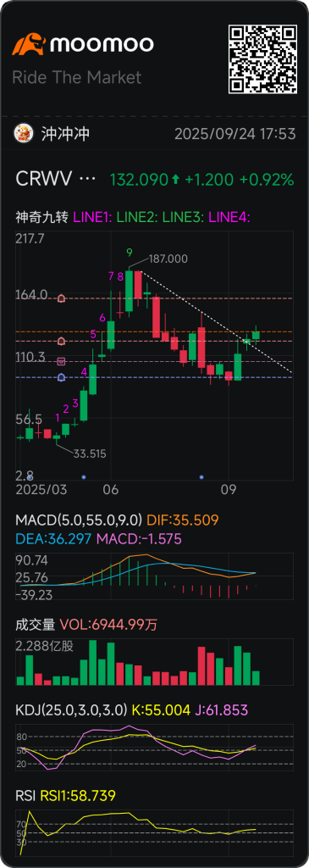Click the 09 month axis label

pyautogui.click(x=229, y=490)
